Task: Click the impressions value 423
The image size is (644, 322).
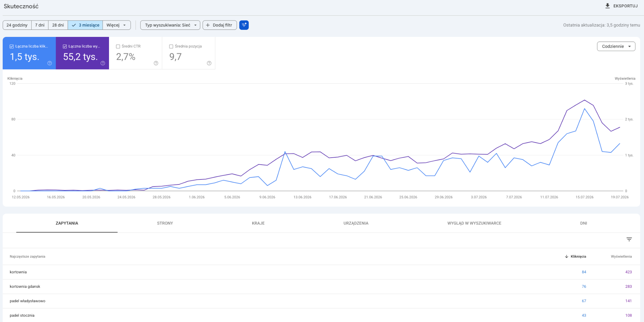Action: click(629, 272)
